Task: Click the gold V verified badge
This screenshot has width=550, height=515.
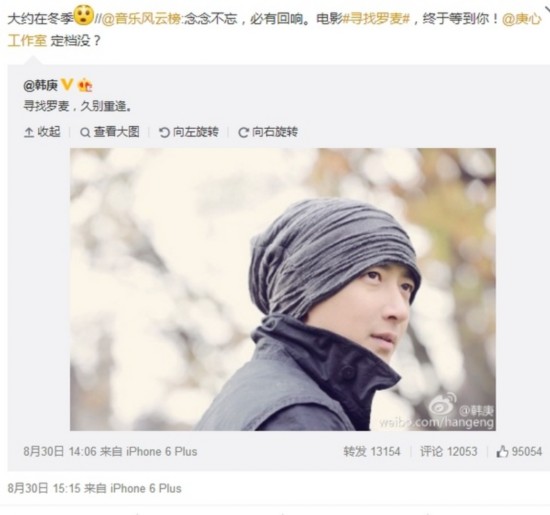Action: coord(67,85)
